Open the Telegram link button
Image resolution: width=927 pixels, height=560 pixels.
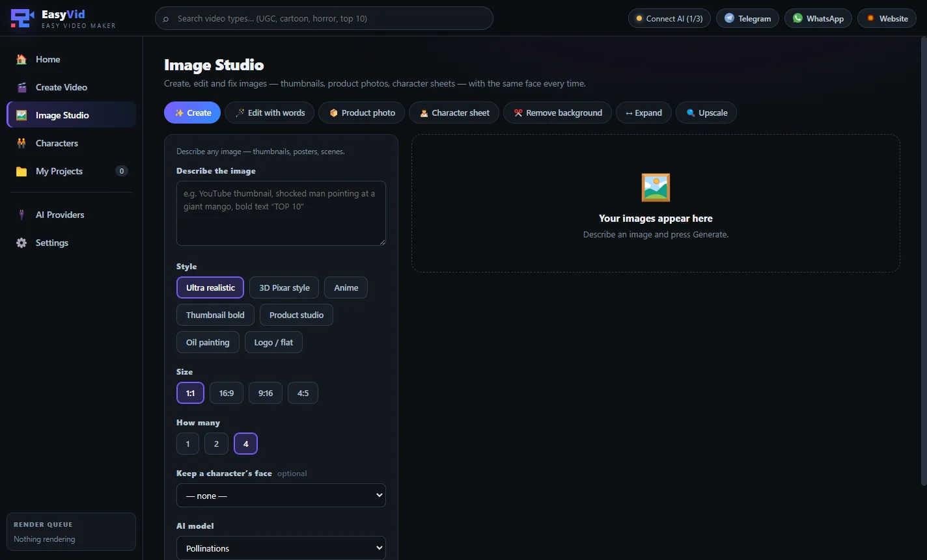click(748, 18)
